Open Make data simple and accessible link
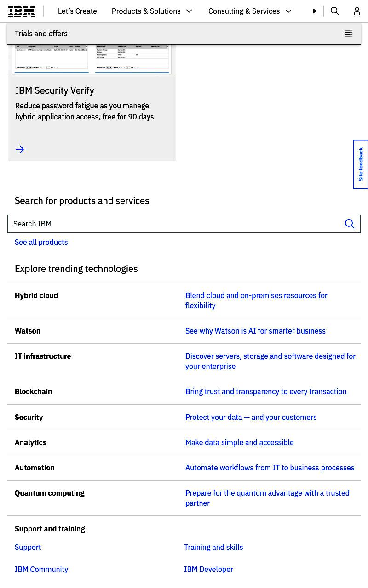This screenshot has width=368, height=588. (x=239, y=442)
